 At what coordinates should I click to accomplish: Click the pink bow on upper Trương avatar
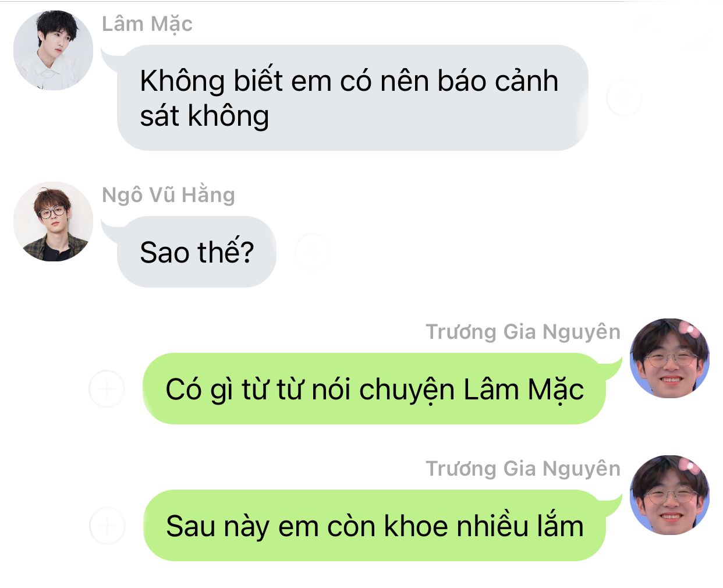(688, 329)
